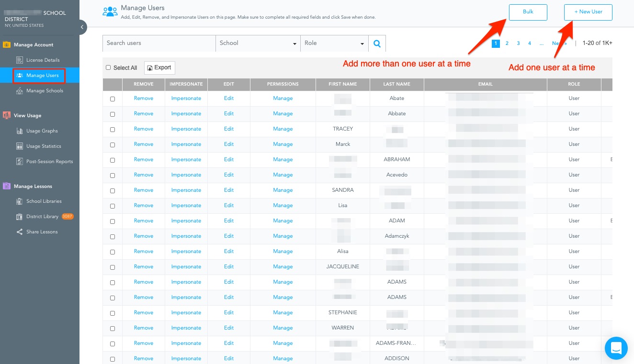
Task: Click the Bulk button
Action: (x=528, y=12)
